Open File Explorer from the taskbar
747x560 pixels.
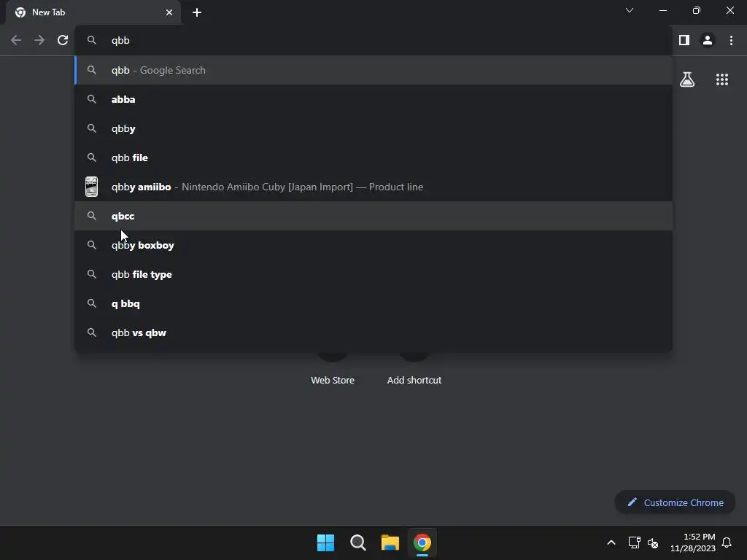[390, 542]
